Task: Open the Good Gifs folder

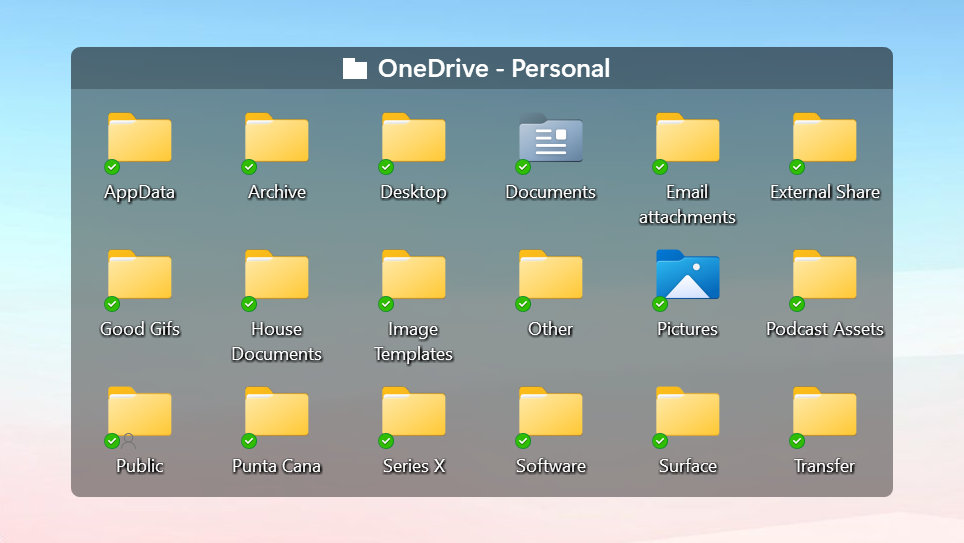Action: click(x=140, y=276)
